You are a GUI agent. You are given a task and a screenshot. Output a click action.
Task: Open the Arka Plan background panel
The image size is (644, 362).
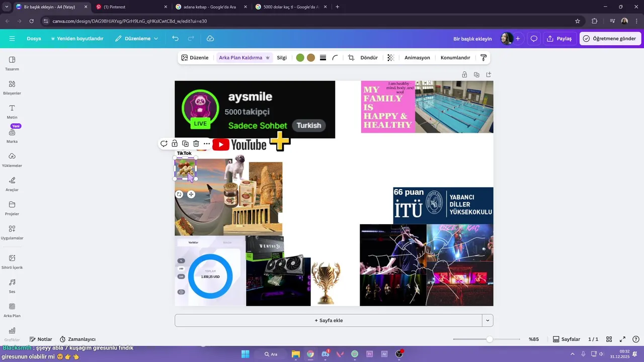12,310
